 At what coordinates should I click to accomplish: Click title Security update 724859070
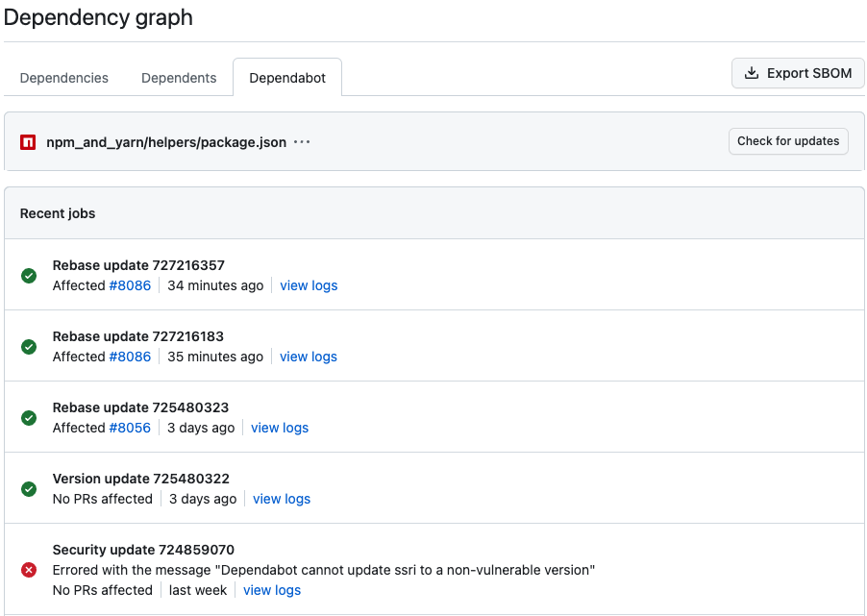click(x=143, y=550)
